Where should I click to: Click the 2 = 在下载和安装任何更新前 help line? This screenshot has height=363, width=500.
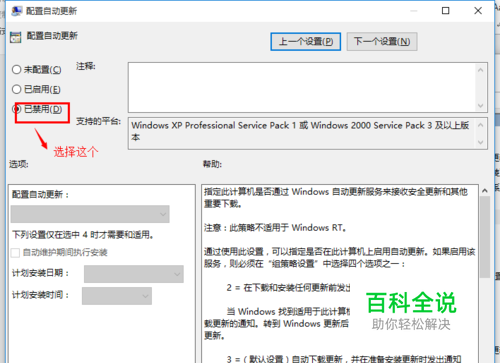tap(288, 288)
